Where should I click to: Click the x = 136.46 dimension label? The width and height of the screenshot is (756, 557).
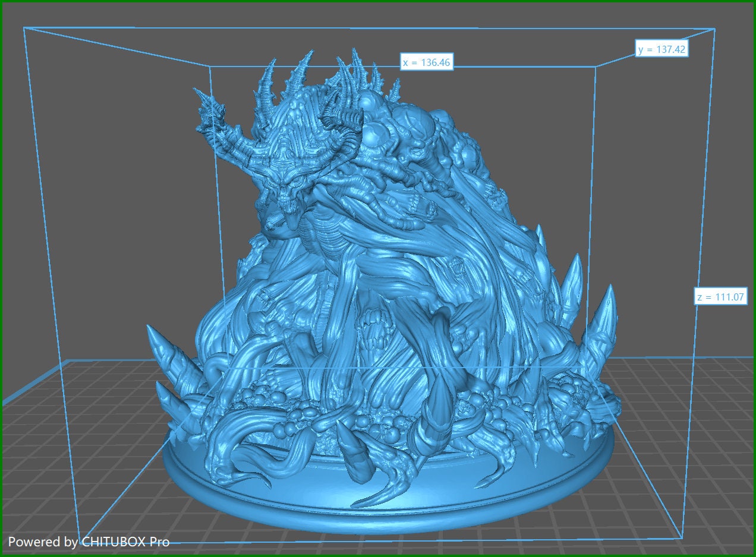click(427, 62)
